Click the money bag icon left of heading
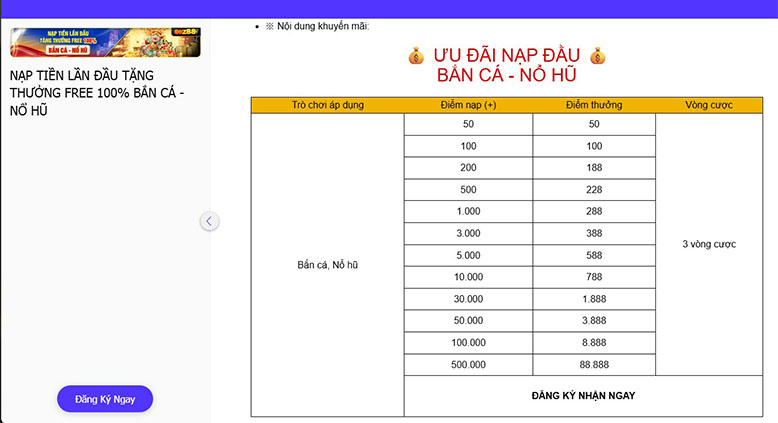Viewport: 778px width, 423px height. [416, 56]
